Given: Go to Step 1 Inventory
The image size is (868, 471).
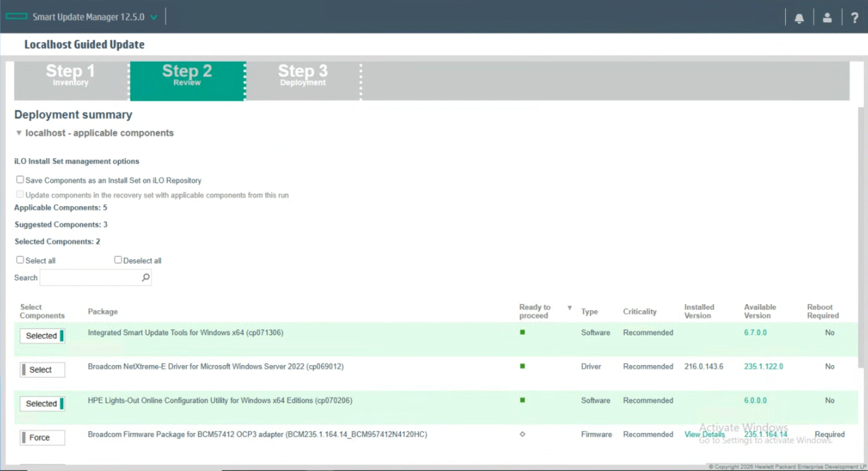Looking at the screenshot, I should 71,81.
